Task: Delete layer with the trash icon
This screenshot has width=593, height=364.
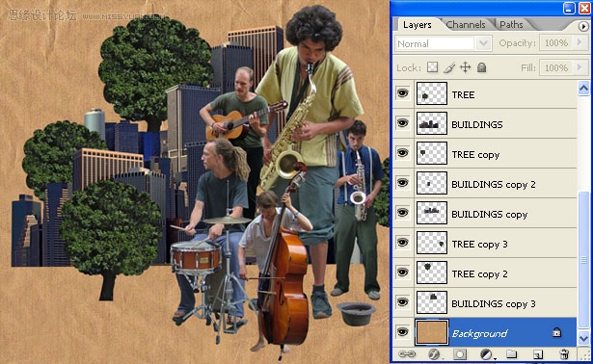Action: click(564, 354)
